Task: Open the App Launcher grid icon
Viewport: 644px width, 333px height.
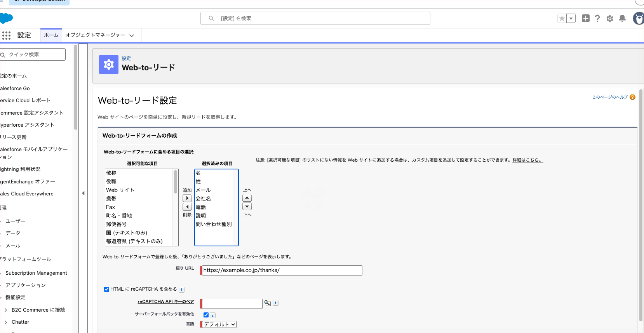Action: tap(6, 35)
